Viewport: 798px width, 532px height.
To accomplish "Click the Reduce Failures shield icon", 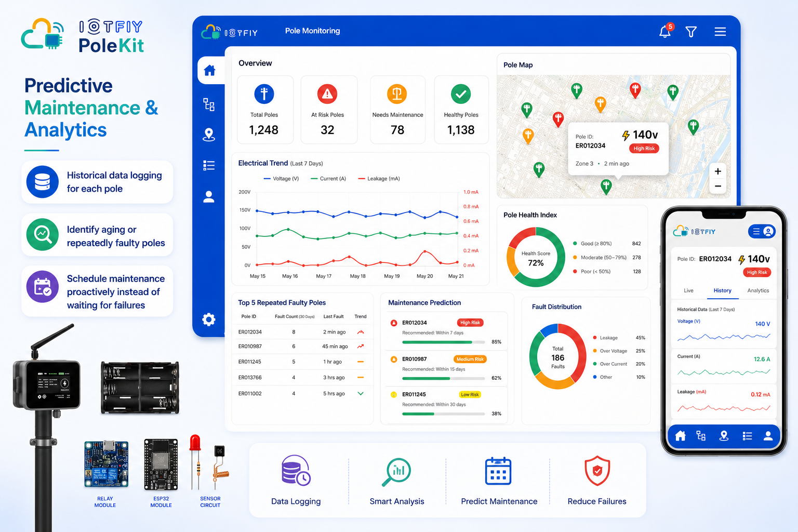I will point(597,471).
